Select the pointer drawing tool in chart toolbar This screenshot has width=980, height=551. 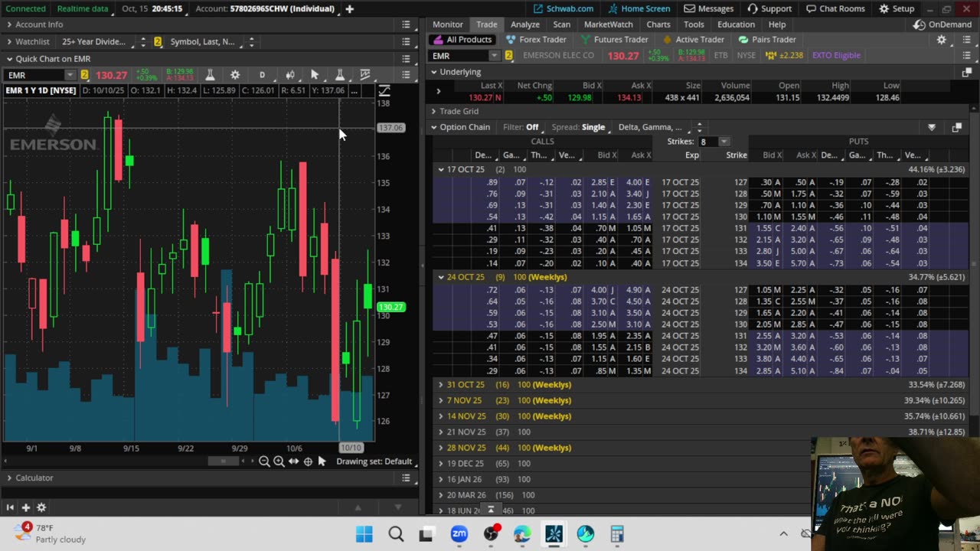point(314,75)
